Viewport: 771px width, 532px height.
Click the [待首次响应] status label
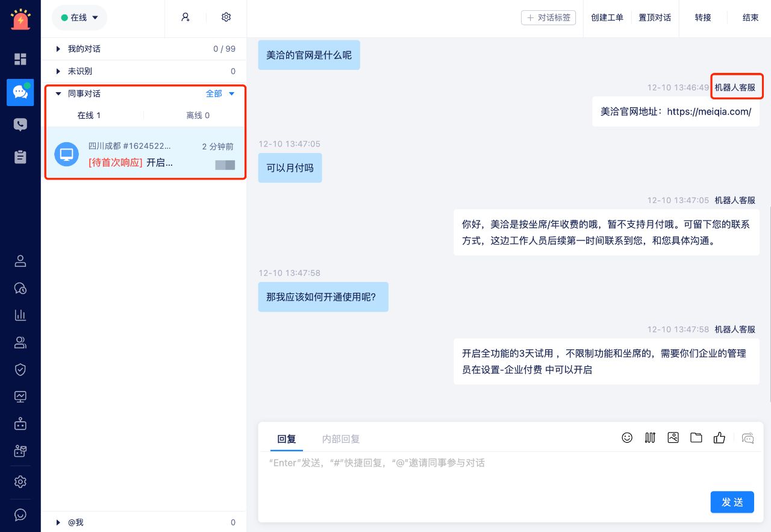pos(115,163)
